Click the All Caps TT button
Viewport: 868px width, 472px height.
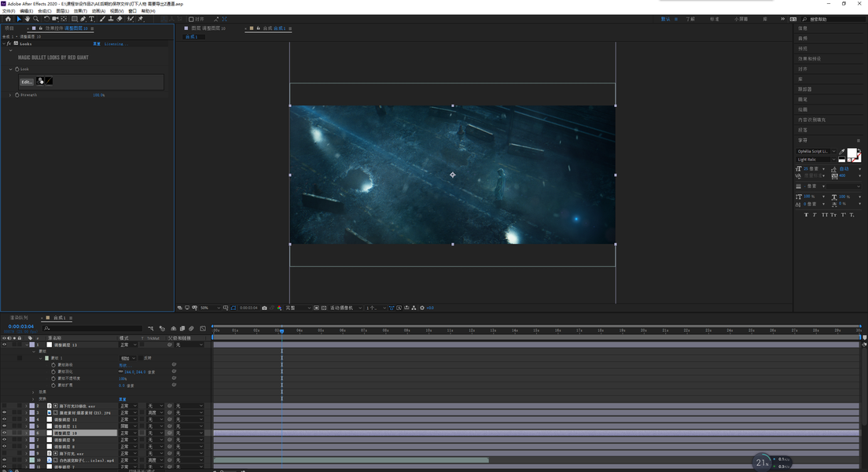coord(825,215)
